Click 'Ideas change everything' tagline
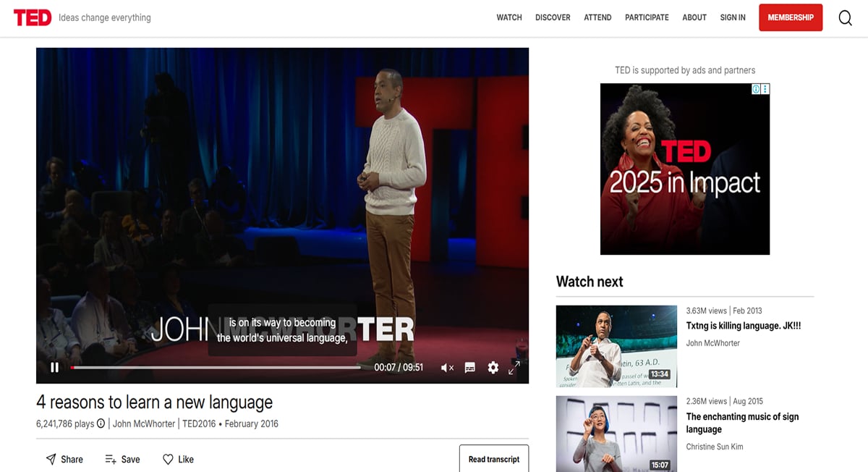This screenshot has height=472, width=868. (105, 17)
